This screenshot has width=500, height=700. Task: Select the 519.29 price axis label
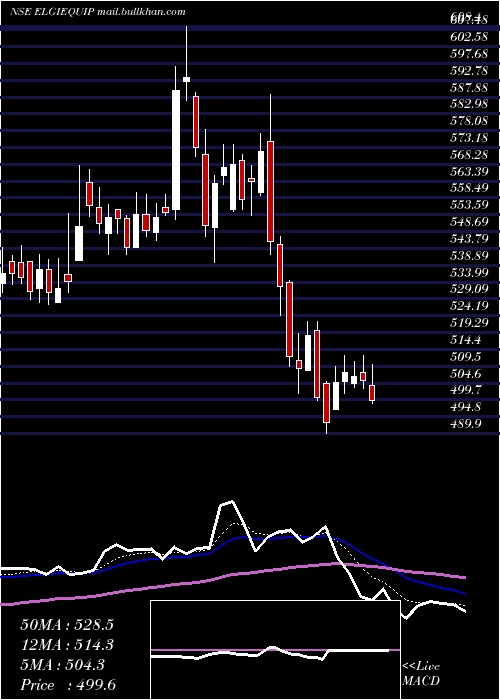point(469,323)
